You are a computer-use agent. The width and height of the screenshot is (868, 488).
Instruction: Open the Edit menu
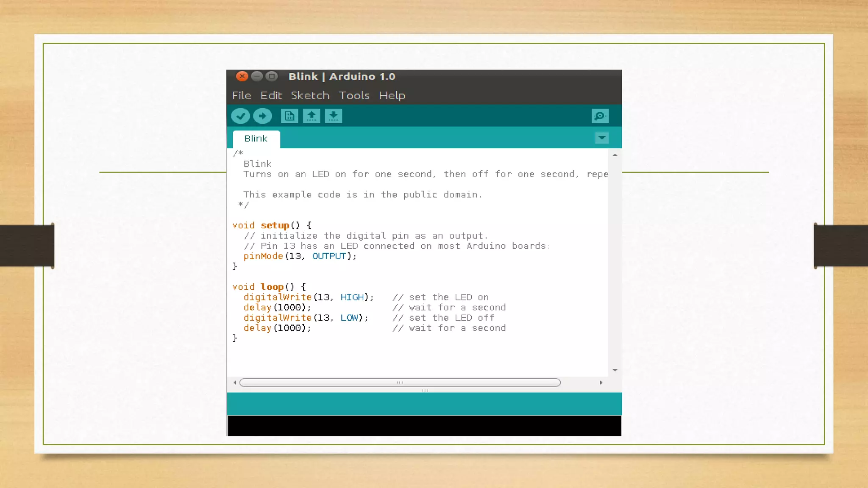point(271,96)
